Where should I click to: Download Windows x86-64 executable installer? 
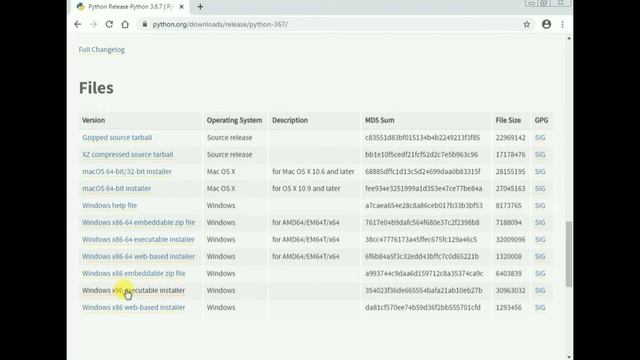coord(138,240)
